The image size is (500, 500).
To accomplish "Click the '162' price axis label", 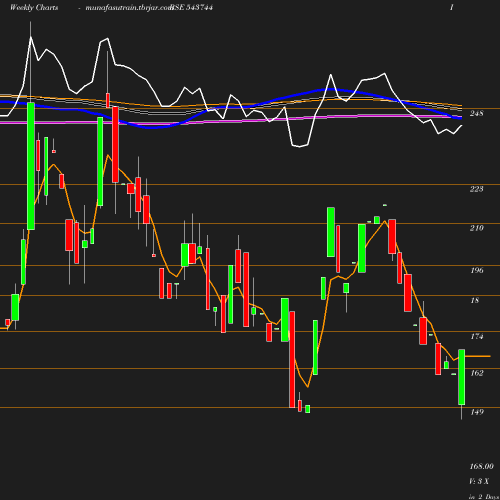I will coord(477,373).
